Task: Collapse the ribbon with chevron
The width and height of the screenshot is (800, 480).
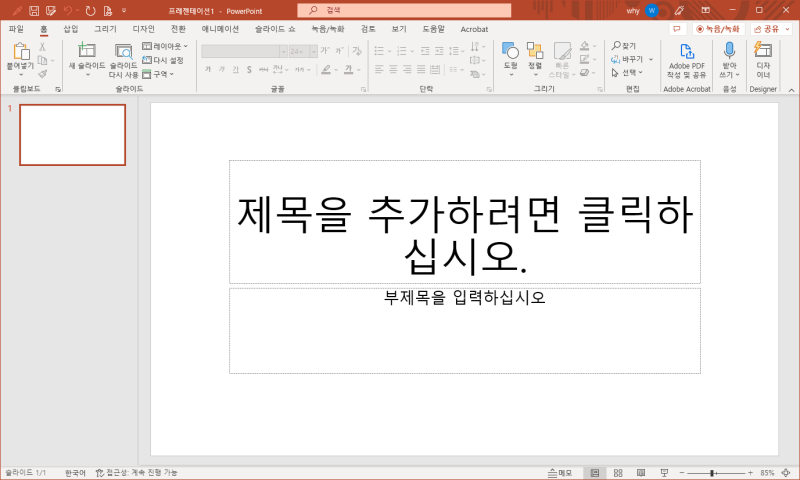Action: (x=791, y=90)
